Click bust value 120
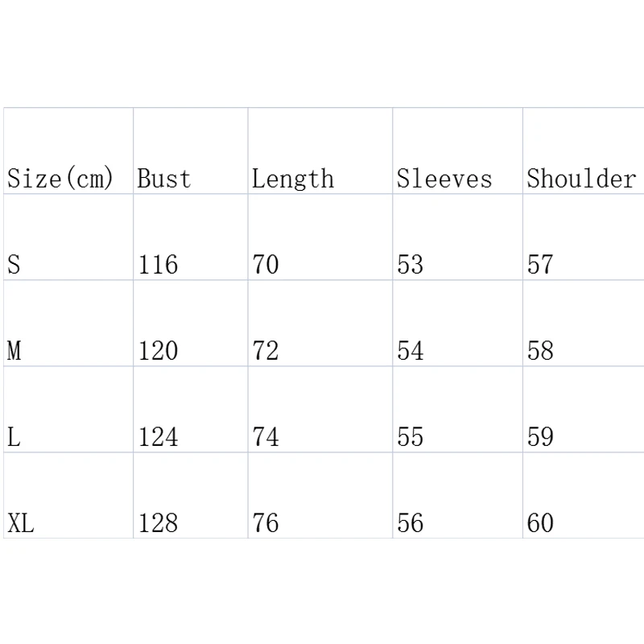 point(158,350)
